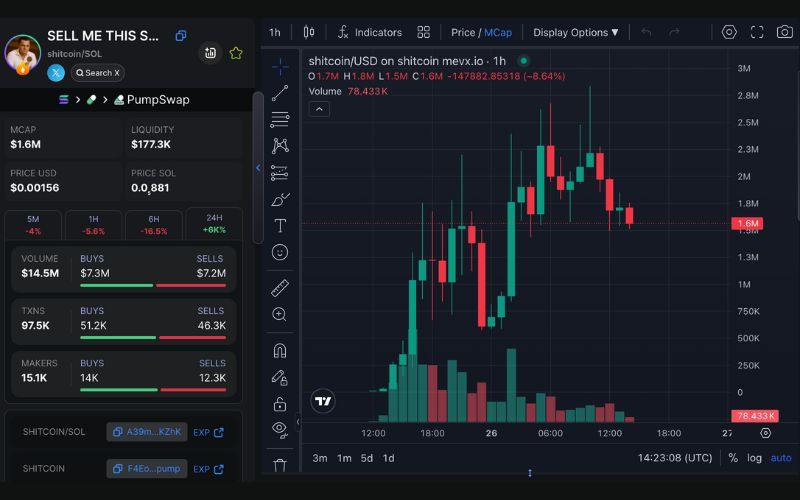Select the text annotation tool
The image size is (800, 500).
point(280,225)
